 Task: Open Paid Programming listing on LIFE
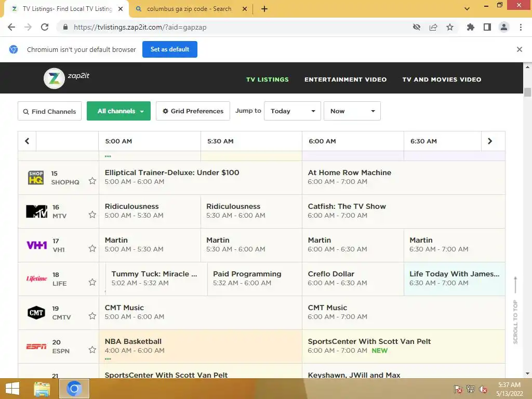point(255,278)
